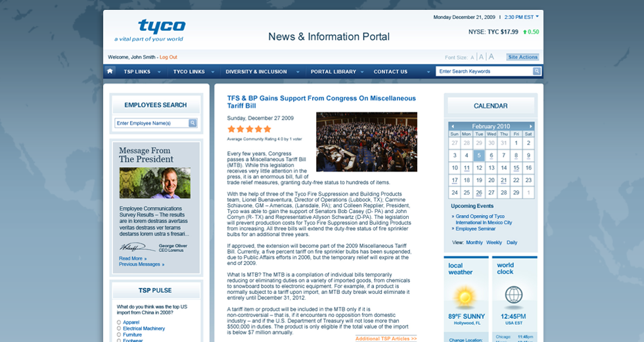Switch calendar to Weekly view
This screenshot has width=644, height=342.
click(494, 243)
